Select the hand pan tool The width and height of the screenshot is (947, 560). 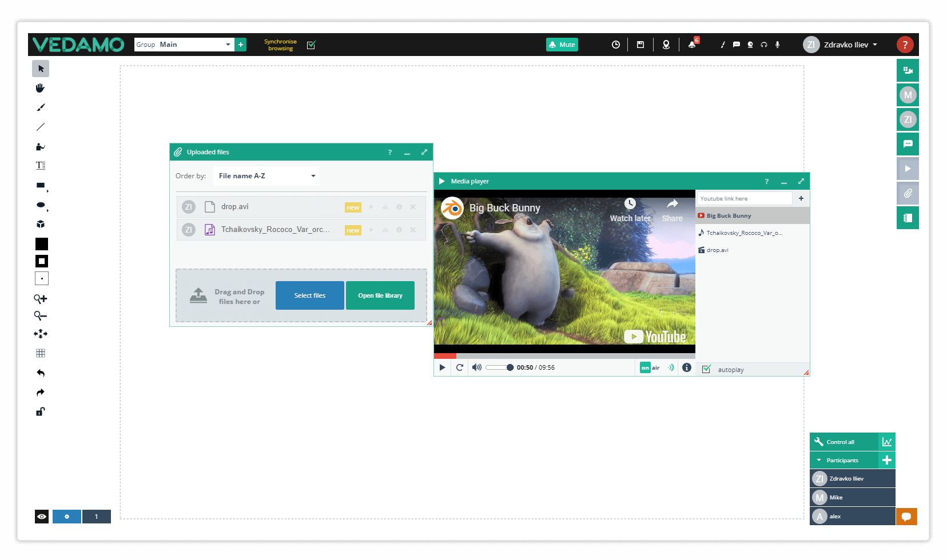41,88
